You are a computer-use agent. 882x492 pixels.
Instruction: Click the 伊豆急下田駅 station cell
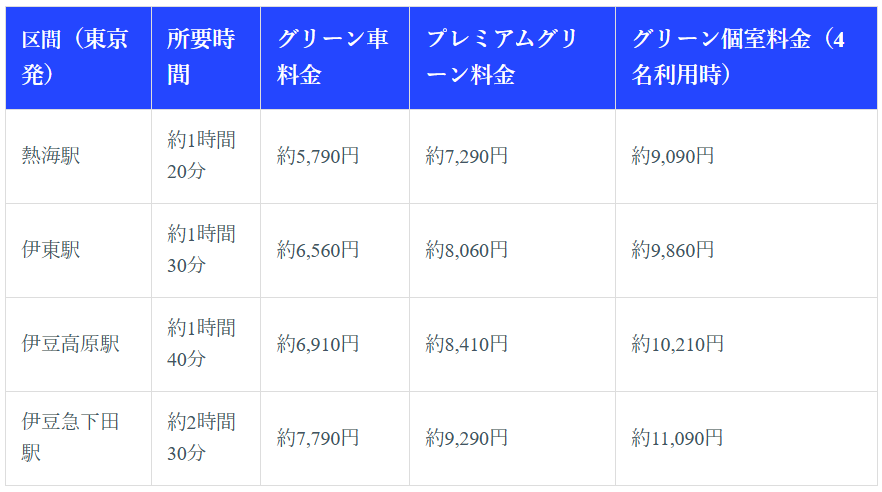point(70,437)
